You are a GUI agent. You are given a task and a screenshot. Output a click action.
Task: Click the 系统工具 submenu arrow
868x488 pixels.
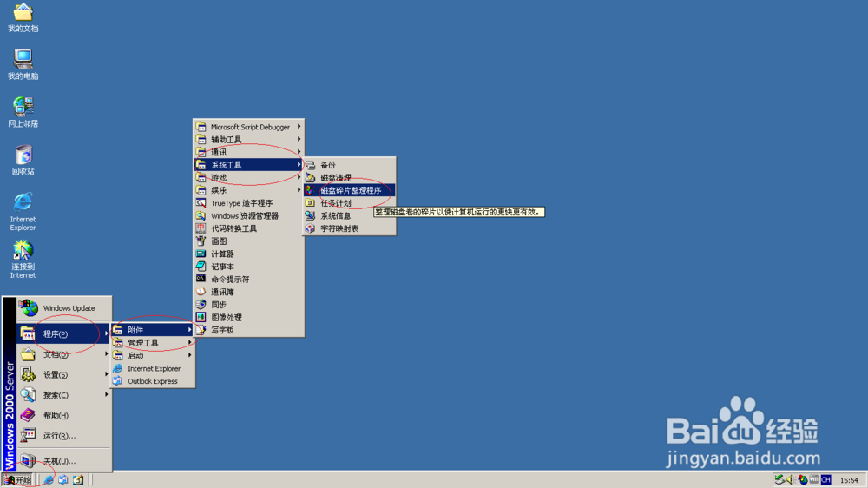(x=299, y=164)
